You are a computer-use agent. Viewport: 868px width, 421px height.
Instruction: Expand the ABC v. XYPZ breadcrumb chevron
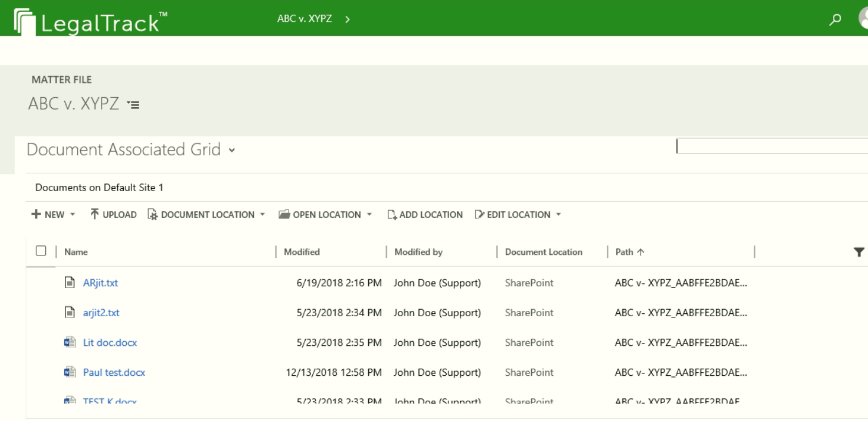[347, 19]
